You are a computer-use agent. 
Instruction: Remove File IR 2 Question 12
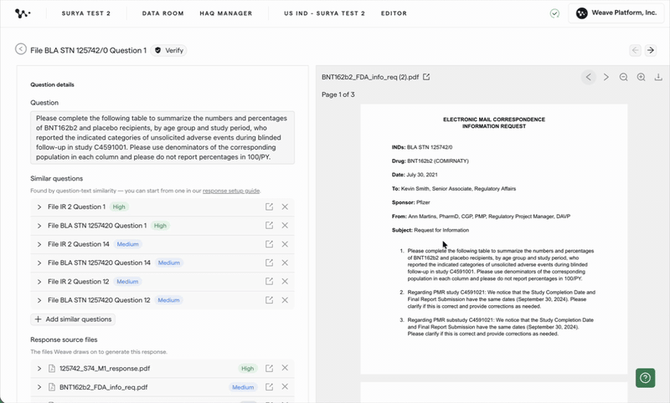(285, 281)
